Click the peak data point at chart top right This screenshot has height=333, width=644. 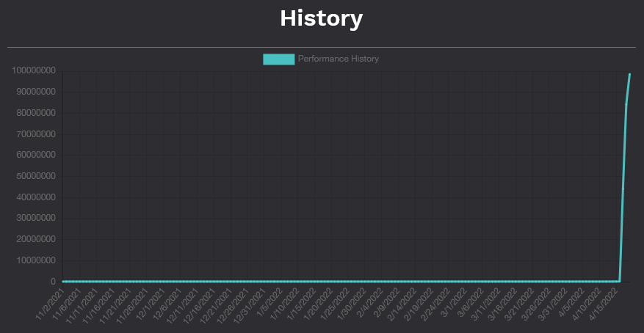coord(629,74)
